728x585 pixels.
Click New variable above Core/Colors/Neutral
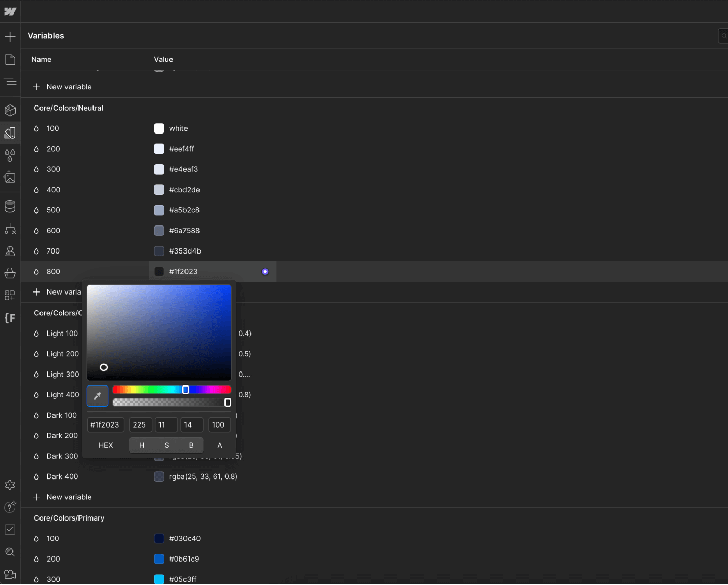pyautogui.click(x=62, y=87)
